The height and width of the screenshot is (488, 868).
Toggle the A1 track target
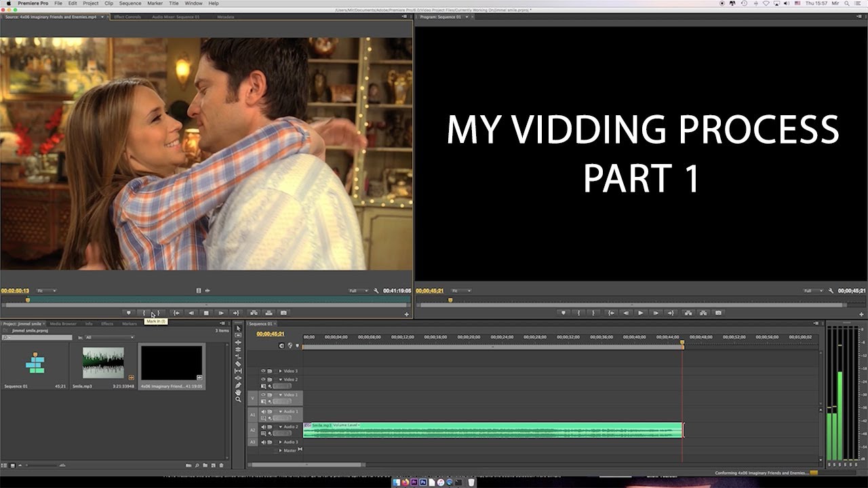tap(253, 414)
